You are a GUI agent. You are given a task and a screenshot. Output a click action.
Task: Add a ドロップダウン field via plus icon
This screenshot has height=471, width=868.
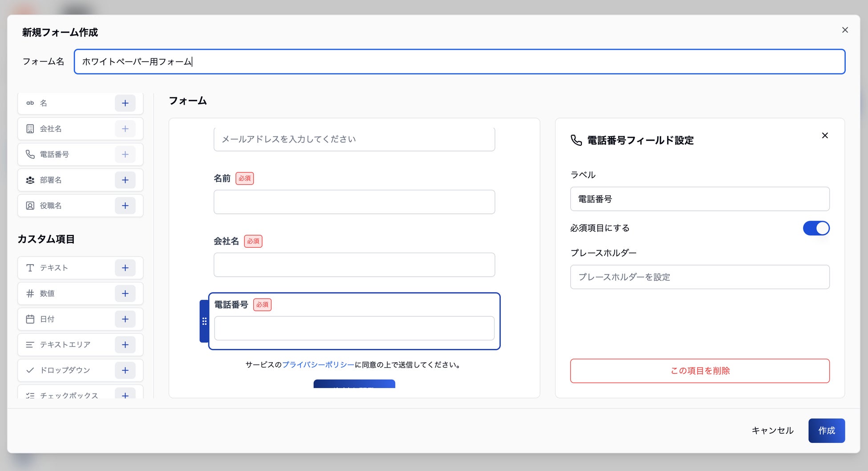pyautogui.click(x=125, y=370)
